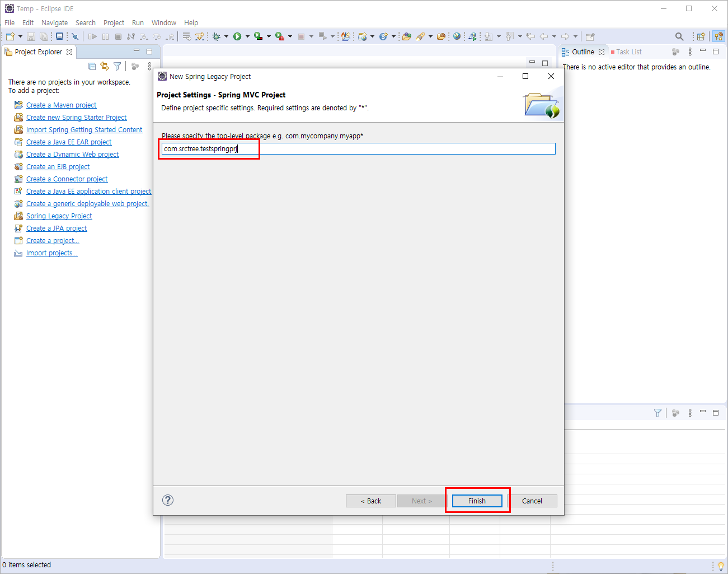Click the Save toolbar icon
The image size is (728, 574).
31,36
